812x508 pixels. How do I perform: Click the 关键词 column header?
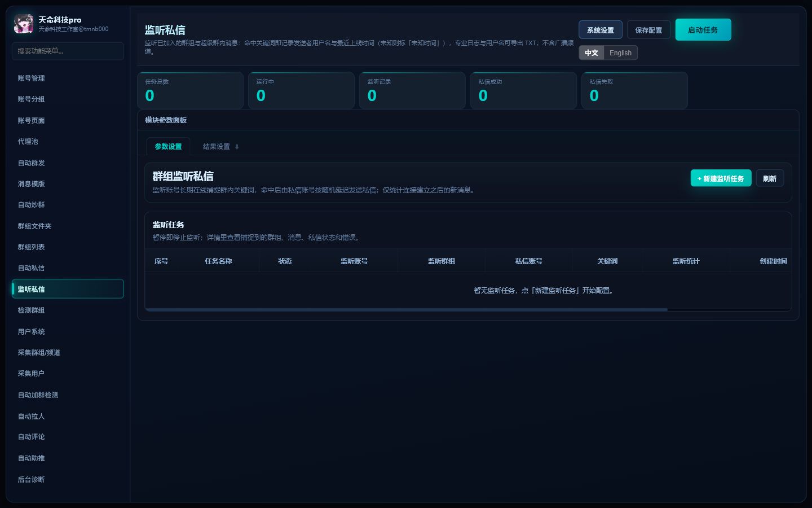(607, 261)
